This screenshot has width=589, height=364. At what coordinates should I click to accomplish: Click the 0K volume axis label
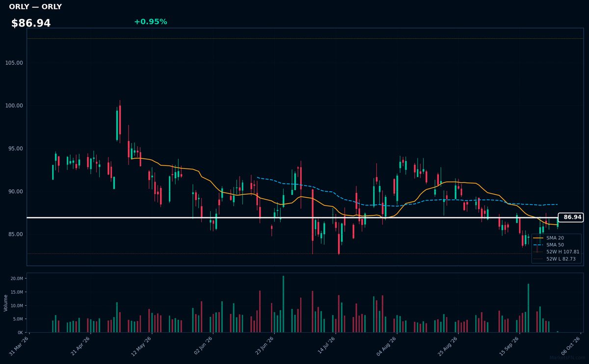coord(20,332)
